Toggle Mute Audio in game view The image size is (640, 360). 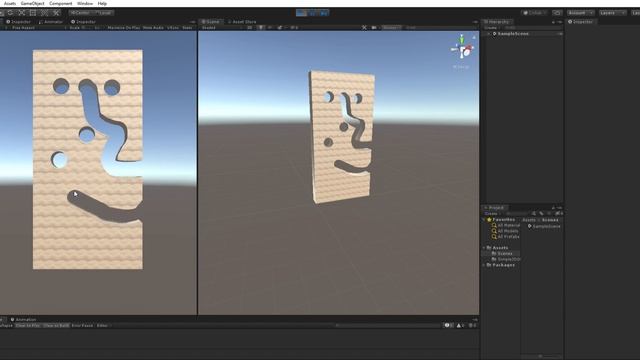coord(153,28)
